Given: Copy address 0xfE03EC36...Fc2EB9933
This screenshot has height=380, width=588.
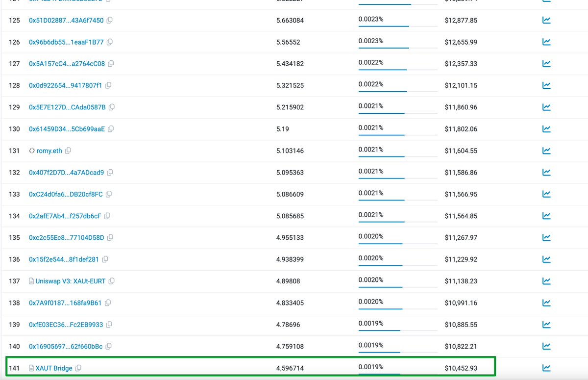Looking at the screenshot, I should pyautogui.click(x=109, y=325).
